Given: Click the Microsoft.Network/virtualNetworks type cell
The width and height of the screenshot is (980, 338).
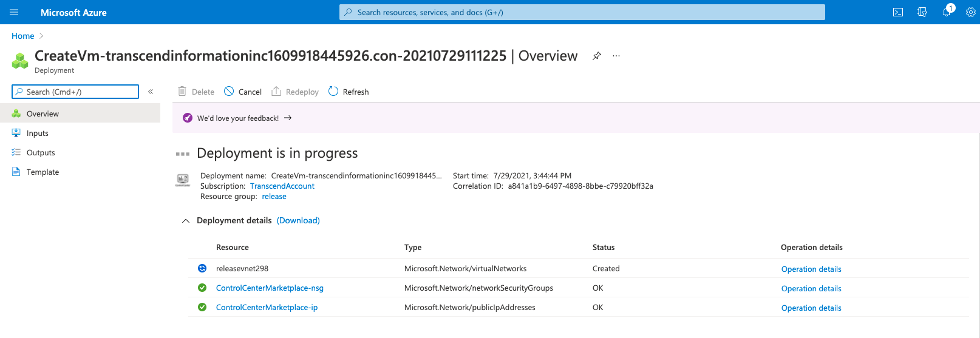Looking at the screenshot, I should pyautogui.click(x=465, y=268).
